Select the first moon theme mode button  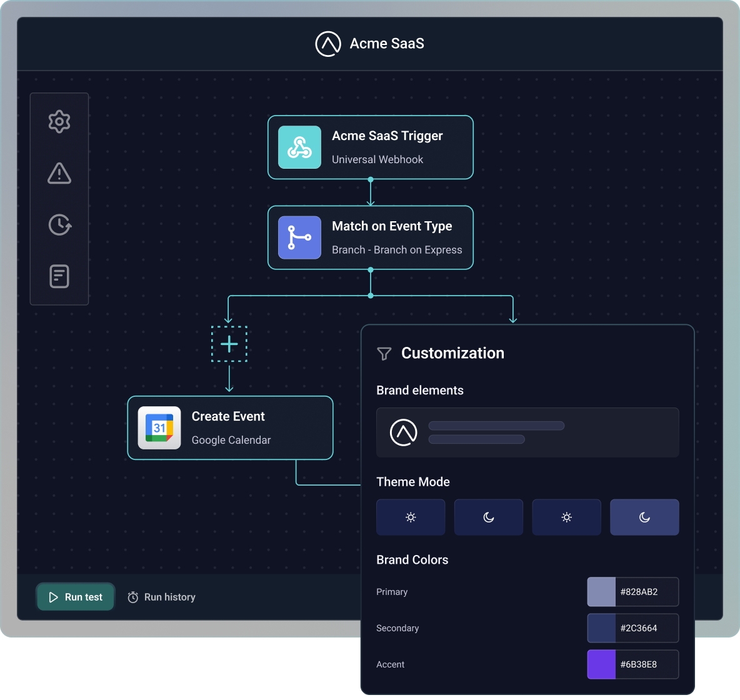pos(489,517)
